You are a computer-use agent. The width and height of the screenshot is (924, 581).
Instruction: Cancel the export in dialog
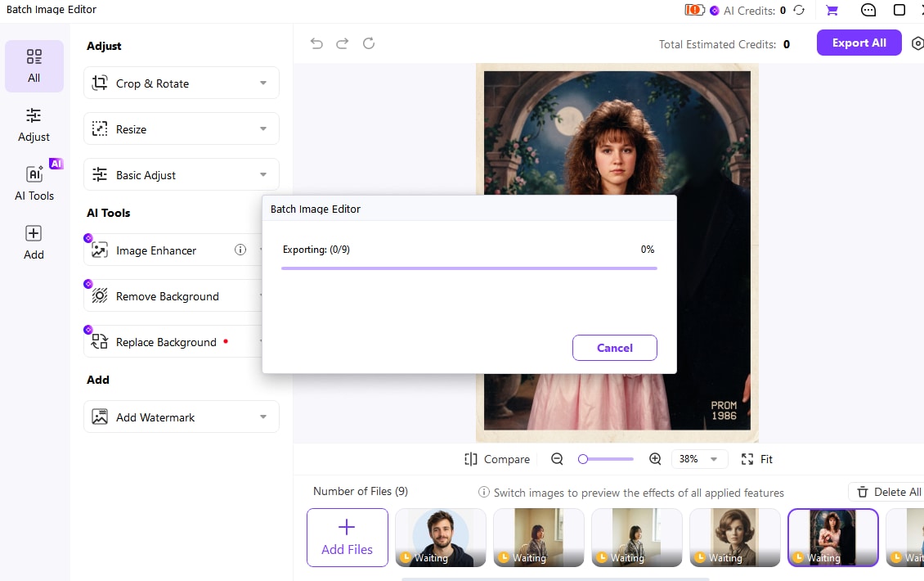click(x=615, y=348)
